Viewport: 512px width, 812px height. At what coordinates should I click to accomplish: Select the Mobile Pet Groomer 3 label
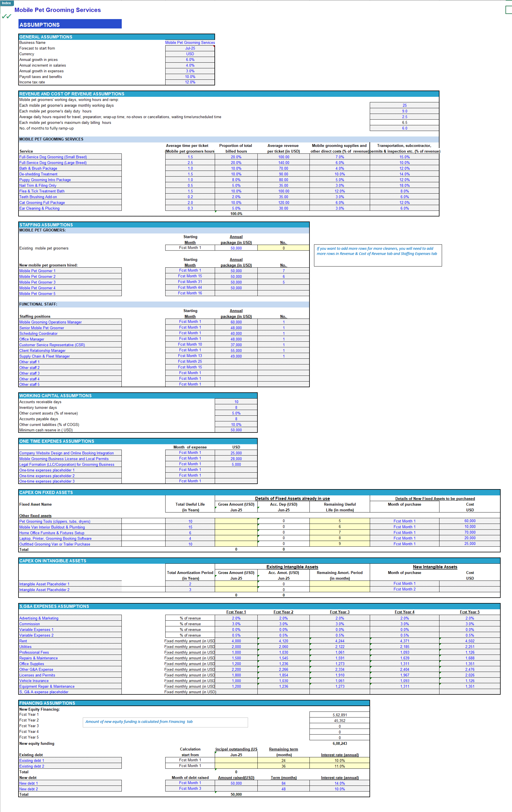pos(70,282)
